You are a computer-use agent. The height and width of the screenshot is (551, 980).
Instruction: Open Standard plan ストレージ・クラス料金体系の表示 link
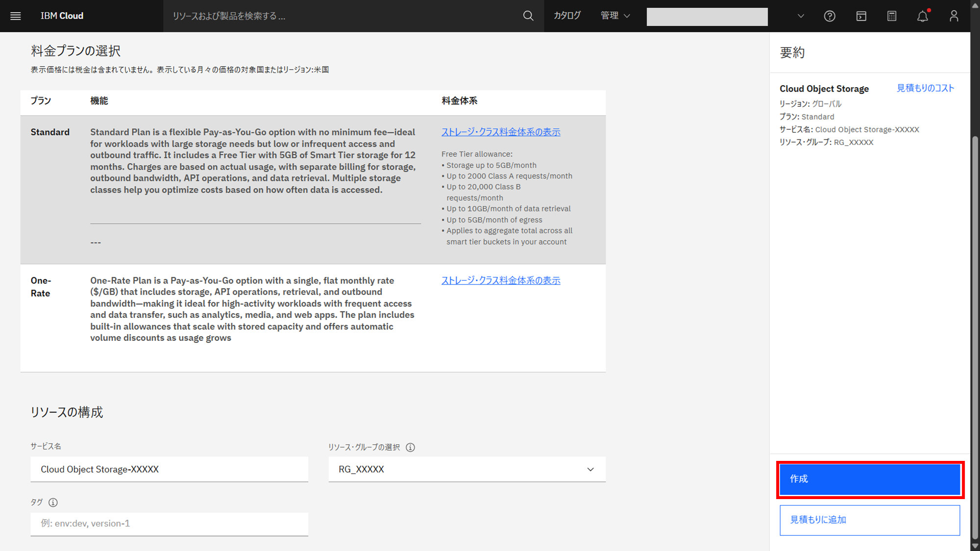point(500,132)
